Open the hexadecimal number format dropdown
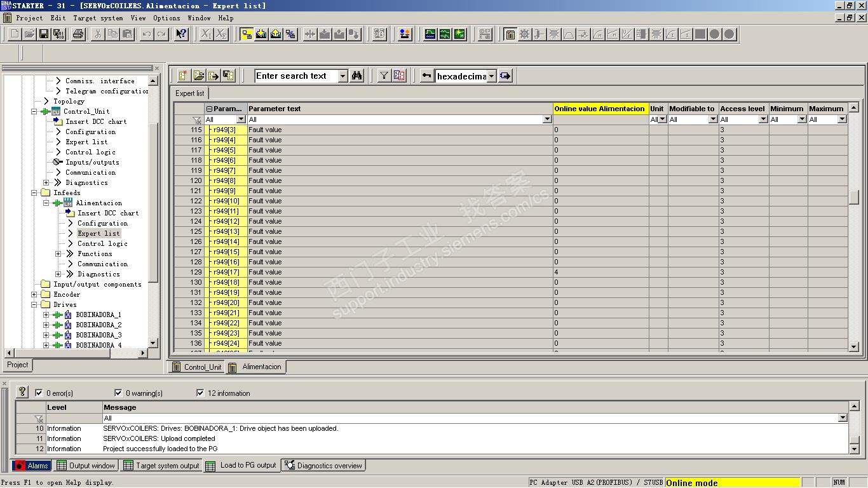 491,76
